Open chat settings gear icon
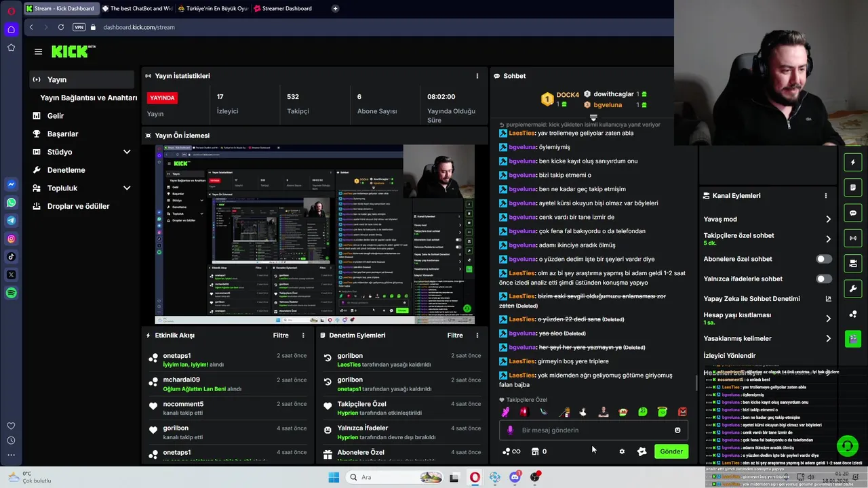This screenshot has width=868, height=488. click(622, 451)
